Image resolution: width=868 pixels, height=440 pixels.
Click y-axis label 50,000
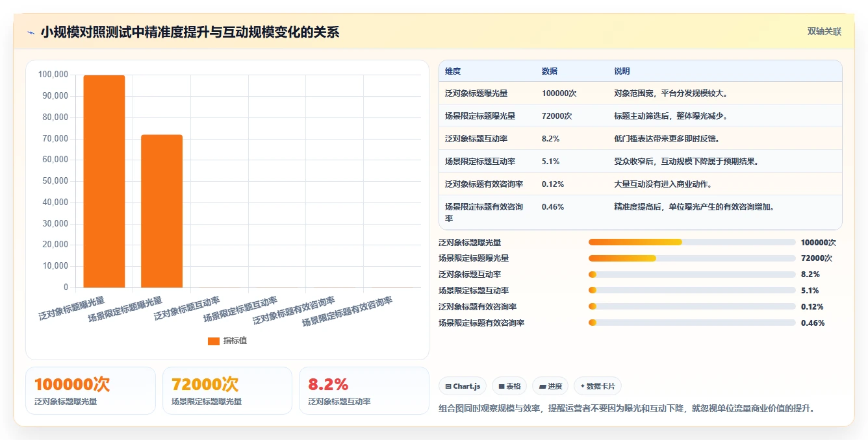55,181
